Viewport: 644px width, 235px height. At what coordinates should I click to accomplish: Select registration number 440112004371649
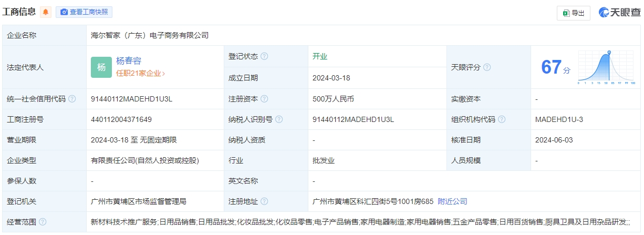[x=121, y=119]
